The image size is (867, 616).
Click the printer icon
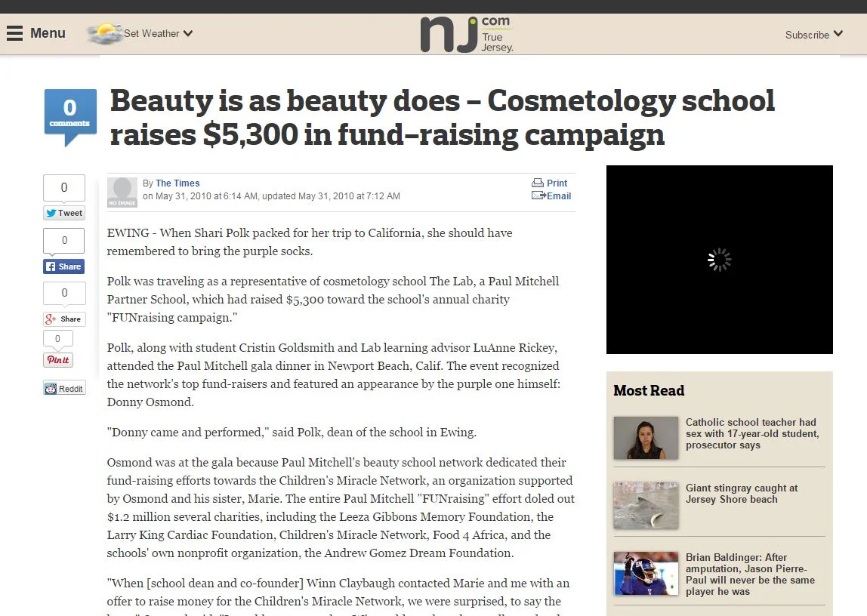tap(538, 183)
